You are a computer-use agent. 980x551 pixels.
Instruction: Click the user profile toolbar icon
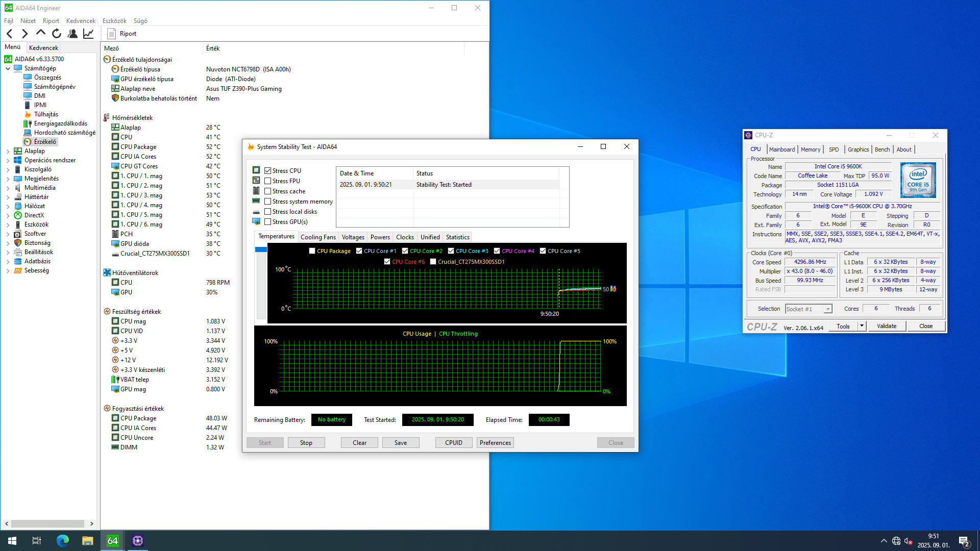click(72, 34)
